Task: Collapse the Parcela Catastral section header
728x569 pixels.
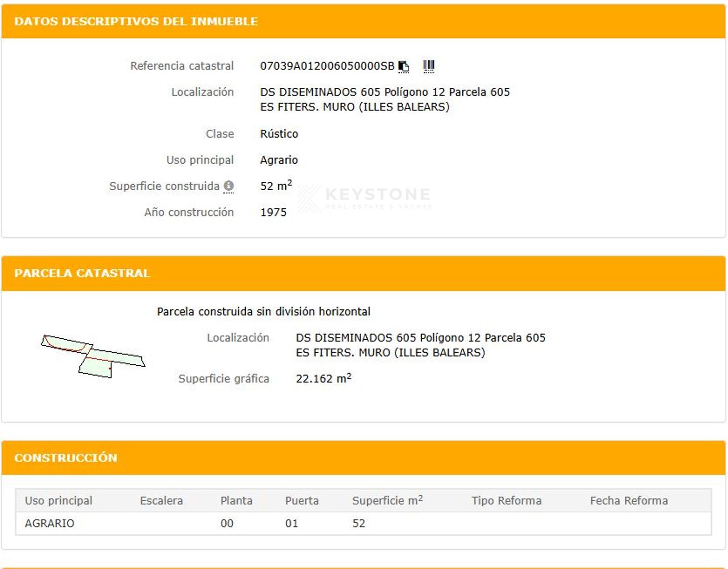Action: [82, 273]
